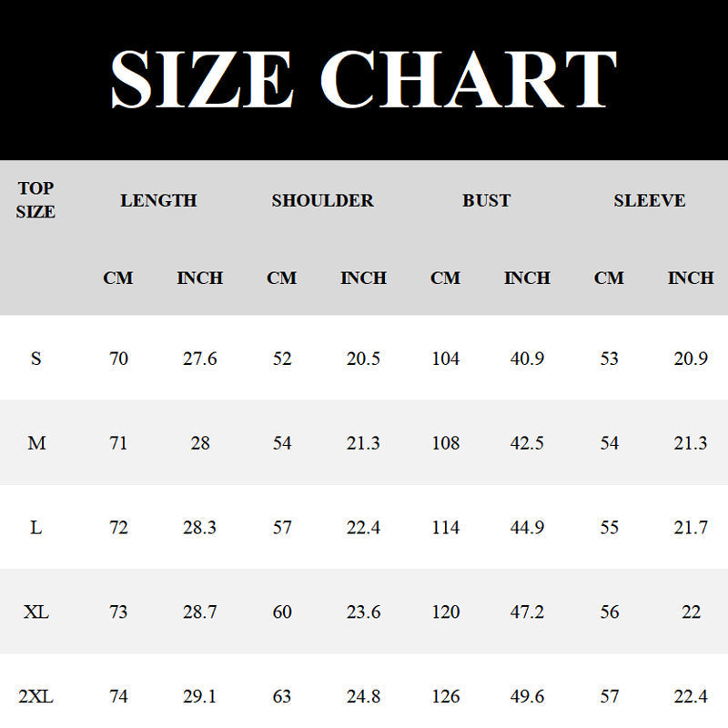The width and height of the screenshot is (728, 728).
Task: Select the 20.9 inch sleeve value
Action: tap(691, 359)
